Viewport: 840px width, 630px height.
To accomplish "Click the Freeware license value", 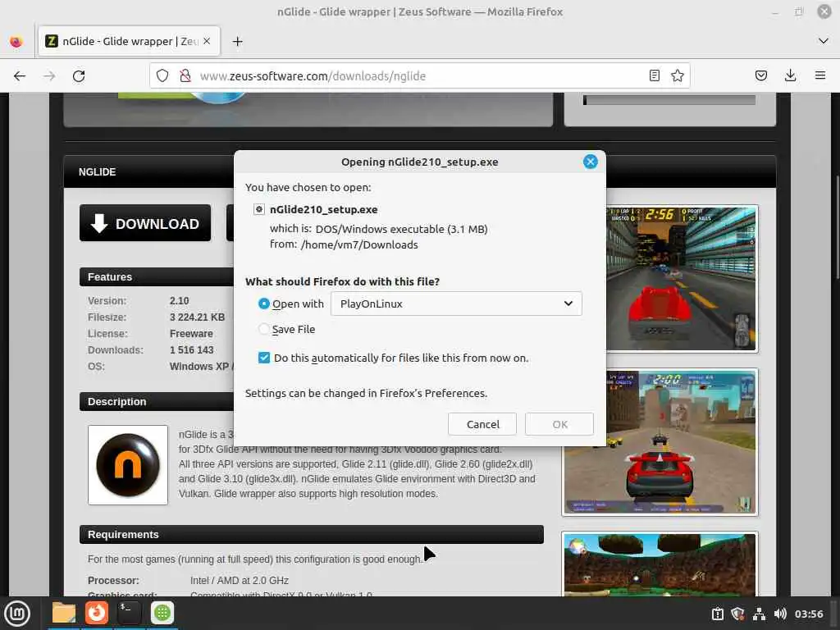I will click(191, 333).
